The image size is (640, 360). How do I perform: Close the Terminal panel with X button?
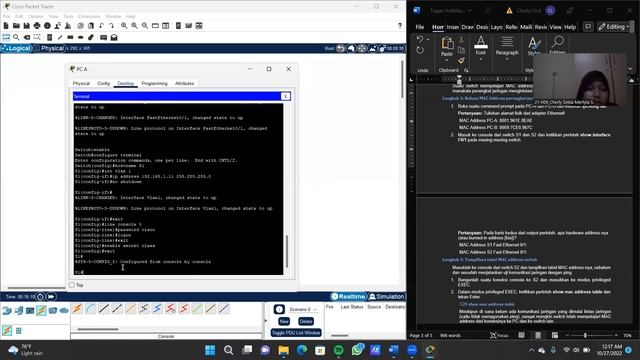click(x=285, y=96)
